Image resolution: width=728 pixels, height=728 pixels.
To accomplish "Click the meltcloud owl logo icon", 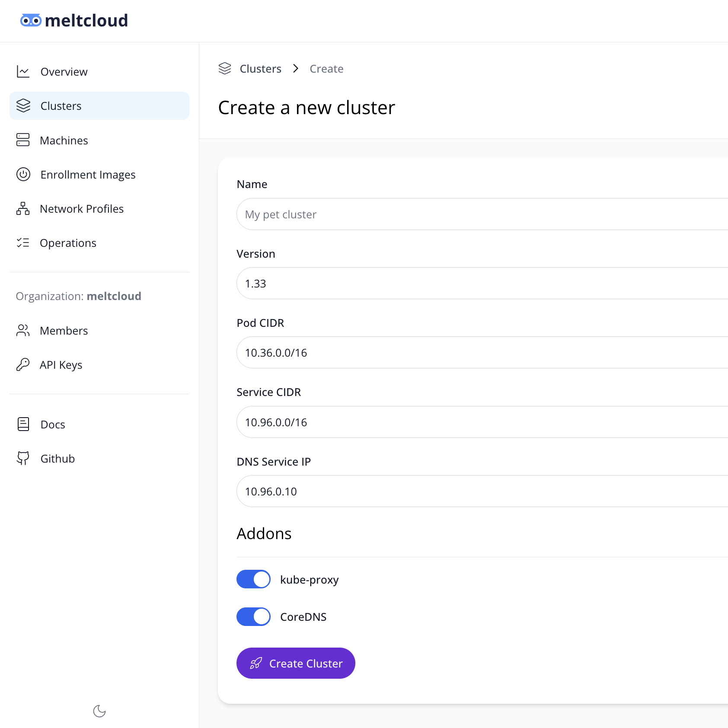I will pos(31,20).
